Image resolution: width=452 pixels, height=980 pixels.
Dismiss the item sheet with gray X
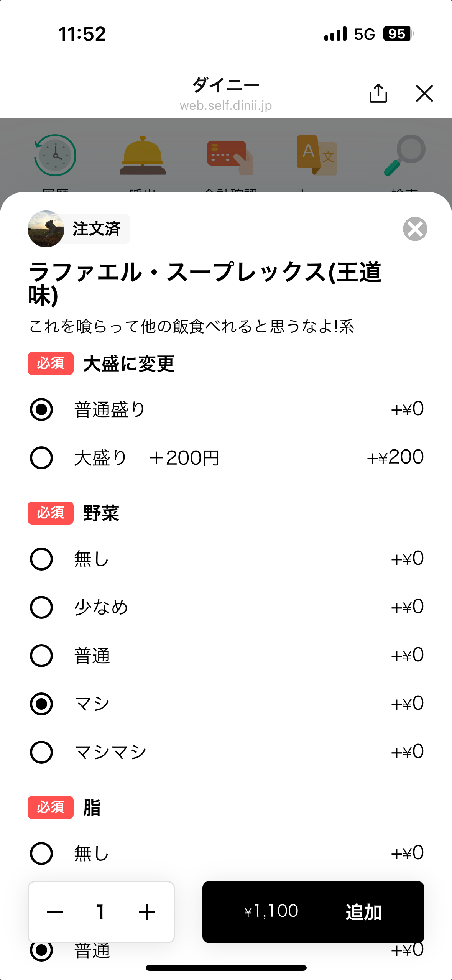415,229
